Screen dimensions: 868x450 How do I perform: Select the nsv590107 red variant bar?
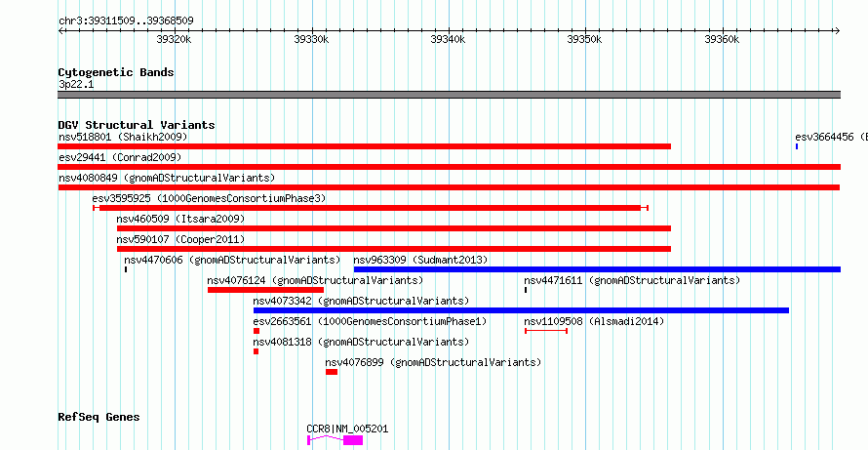click(x=394, y=249)
